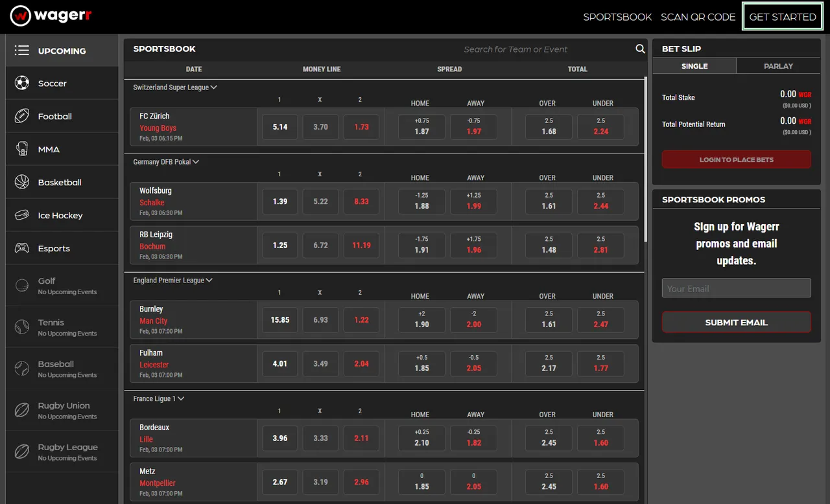Pick Montpellier win odds 2.96
The image size is (830, 504).
[361, 482]
